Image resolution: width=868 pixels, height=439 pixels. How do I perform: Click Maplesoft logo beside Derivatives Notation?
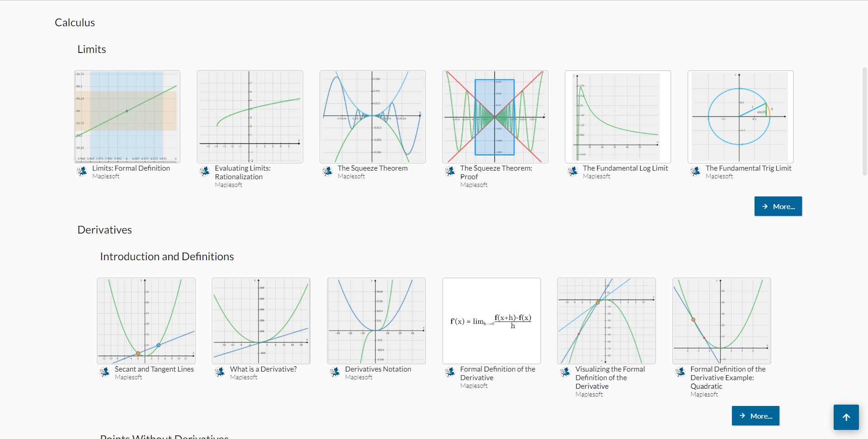click(335, 372)
